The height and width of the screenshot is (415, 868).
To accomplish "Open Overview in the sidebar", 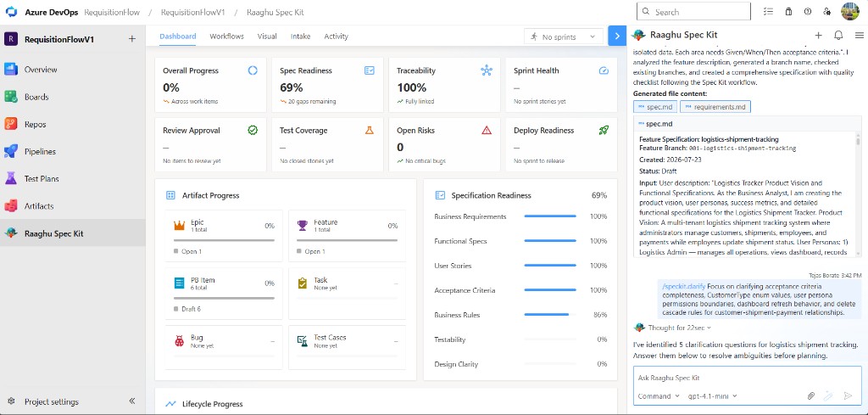I will pos(73,70).
